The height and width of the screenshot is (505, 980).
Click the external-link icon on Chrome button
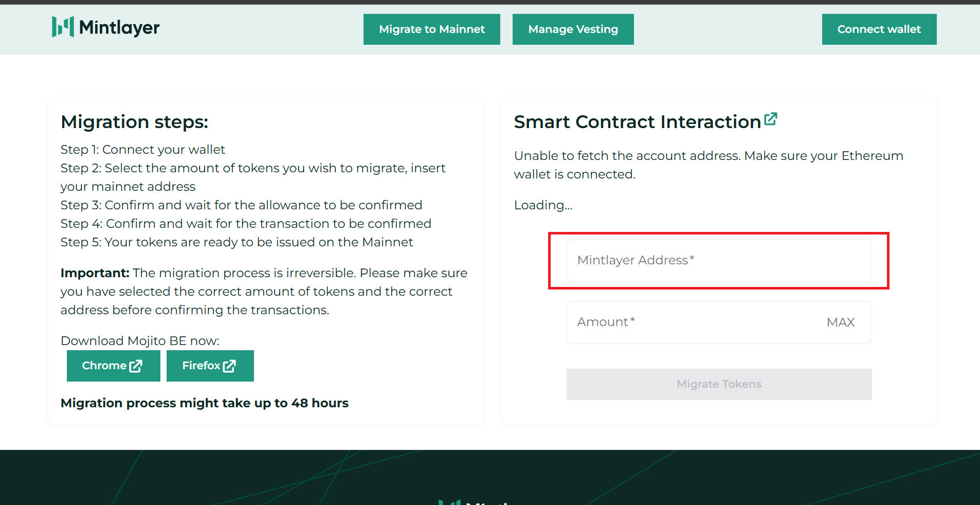136,366
